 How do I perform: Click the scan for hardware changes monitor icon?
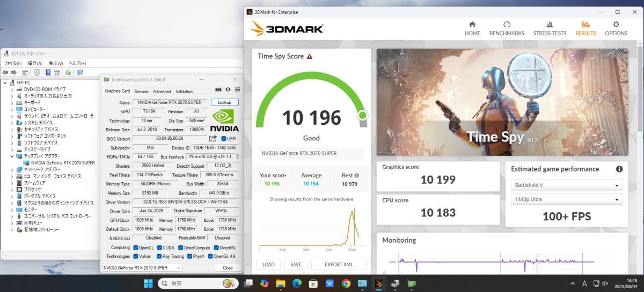(x=79, y=72)
